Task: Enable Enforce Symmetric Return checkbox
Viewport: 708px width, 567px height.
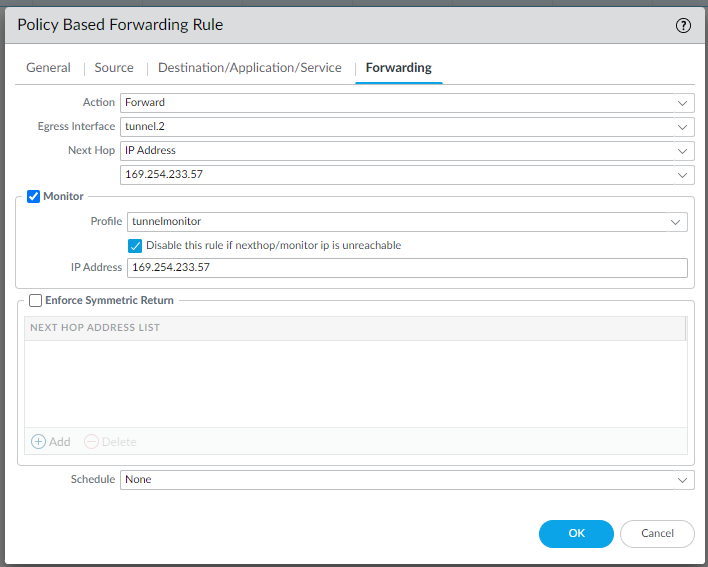Action: point(36,300)
